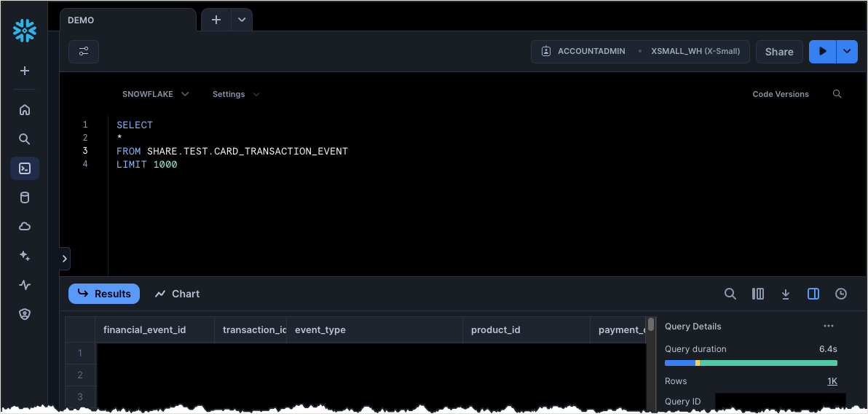Open the Monitoring activity icon
Screen dimensions: 868x414
click(x=25, y=285)
